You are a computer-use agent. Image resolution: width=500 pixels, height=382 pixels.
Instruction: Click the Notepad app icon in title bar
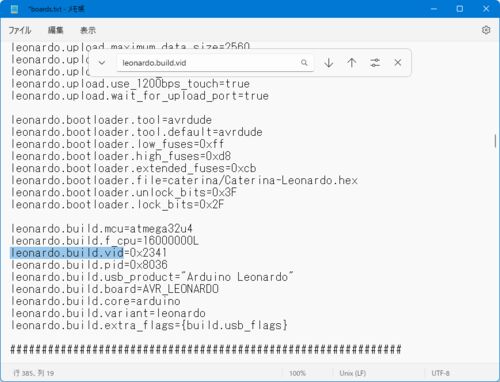14,9
